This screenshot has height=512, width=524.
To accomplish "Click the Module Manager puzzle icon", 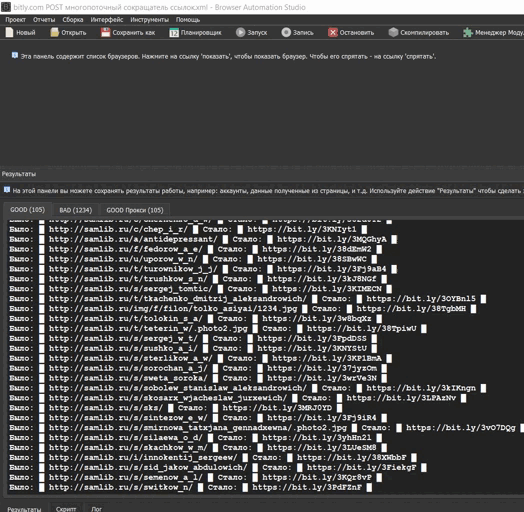I will [x=468, y=32].
